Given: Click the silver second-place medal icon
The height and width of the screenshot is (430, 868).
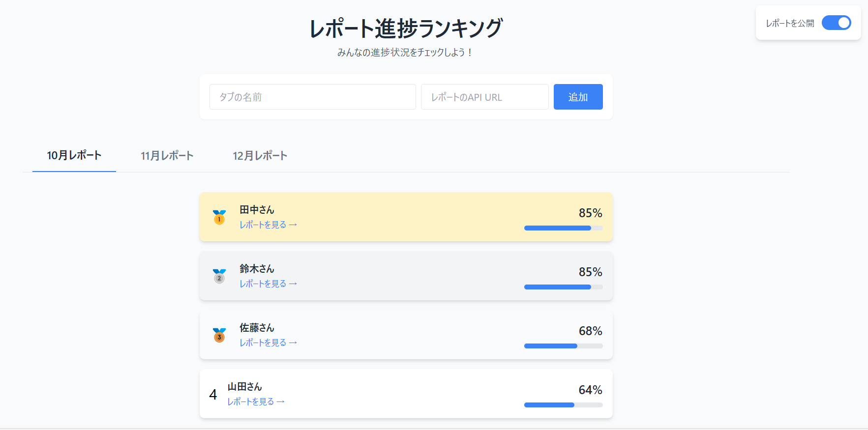Looking at the screenshot, I should [x=219, y=276].
